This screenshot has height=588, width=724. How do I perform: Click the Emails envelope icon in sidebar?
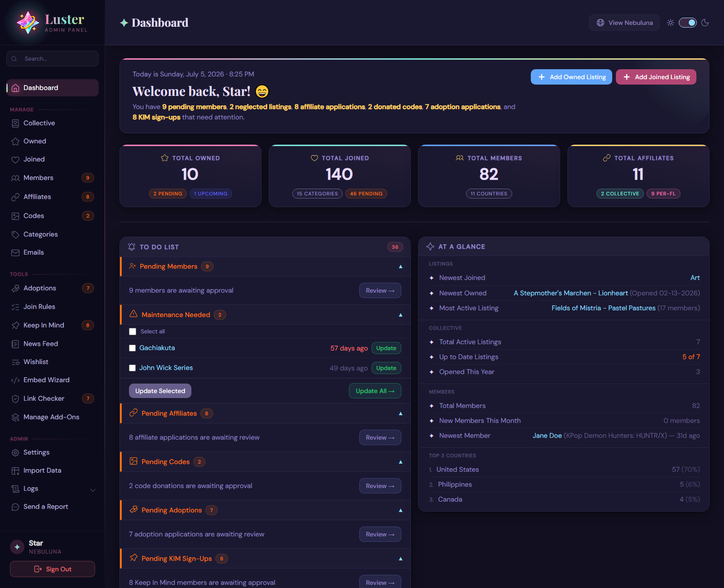tap(15, 253)
